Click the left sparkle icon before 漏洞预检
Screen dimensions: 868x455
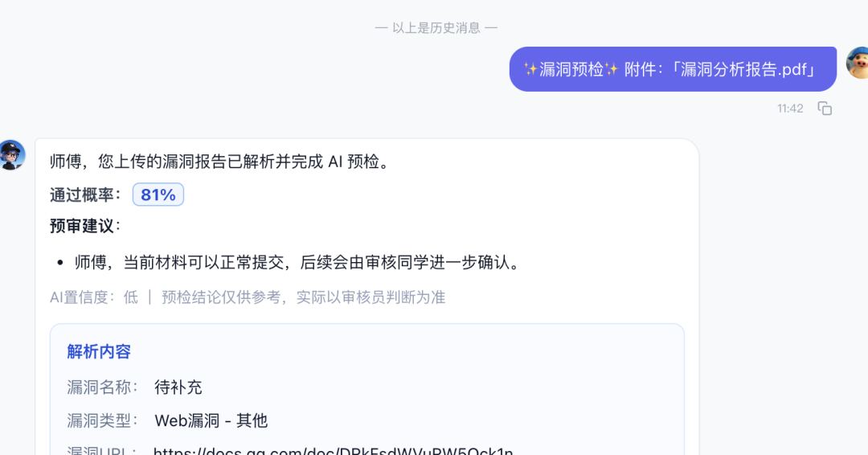[530, 69]
